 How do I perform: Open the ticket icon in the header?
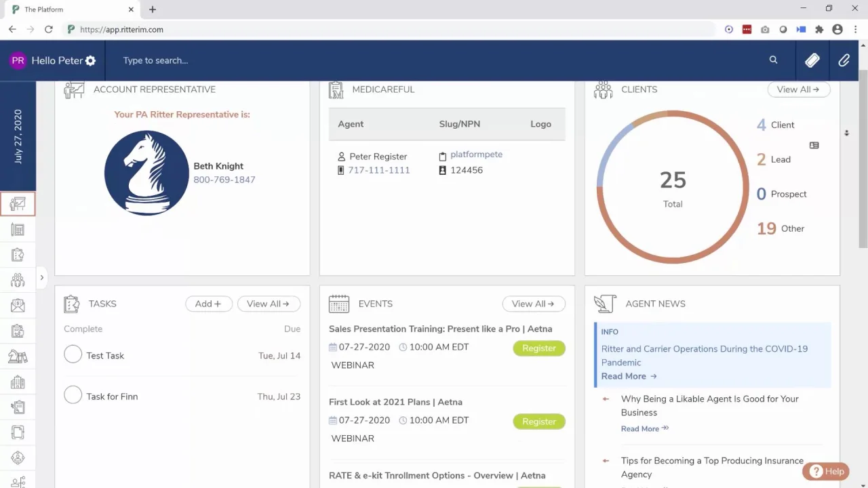click(812, 60)
